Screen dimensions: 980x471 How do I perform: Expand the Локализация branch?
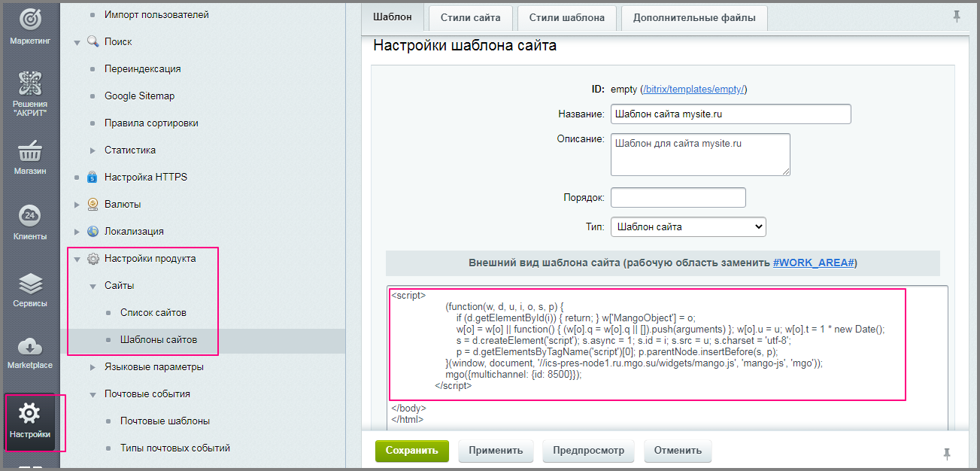pos(77,232)
